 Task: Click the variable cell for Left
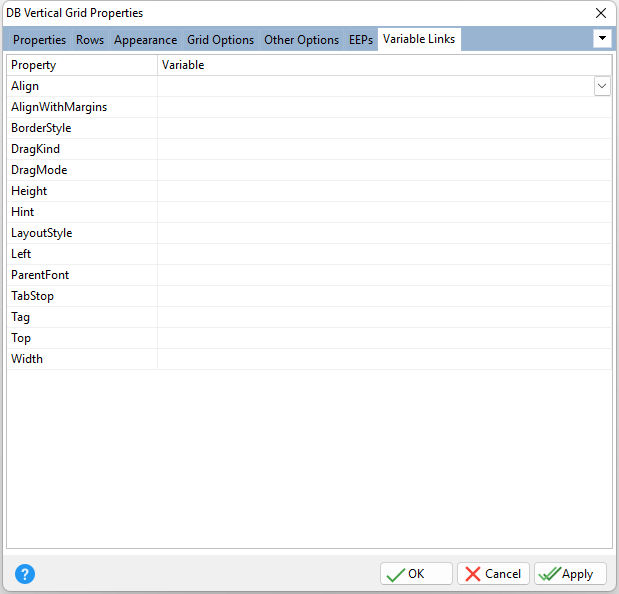pos(385,254)
